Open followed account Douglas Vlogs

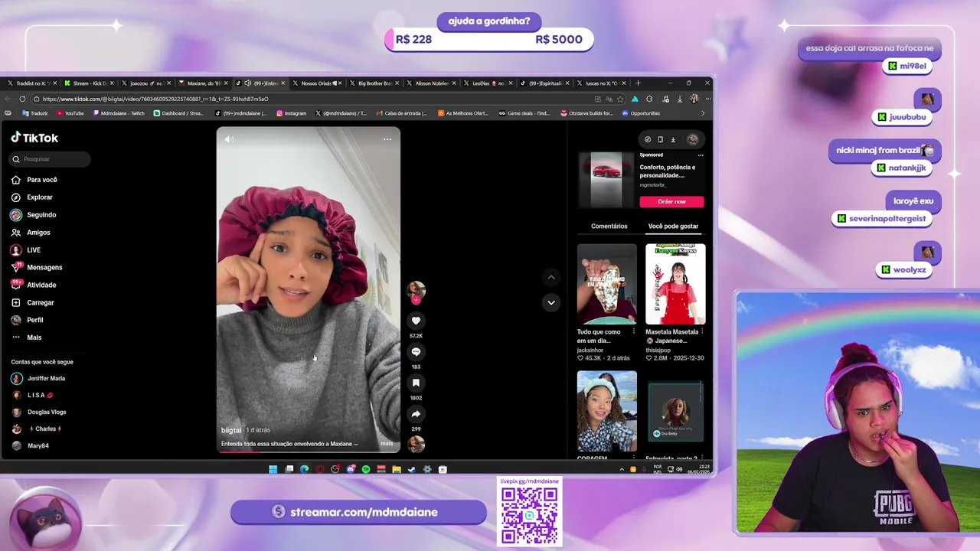point(40,412)
